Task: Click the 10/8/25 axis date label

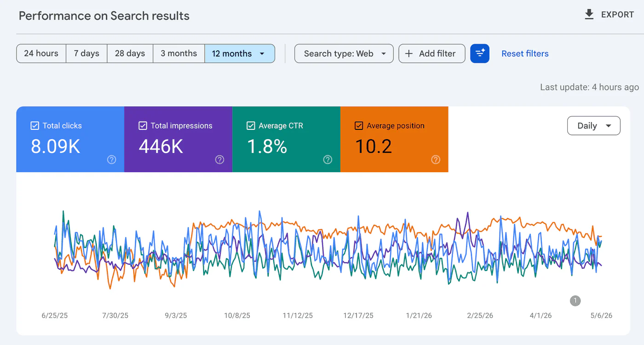Action: click(x=237, y=316)
